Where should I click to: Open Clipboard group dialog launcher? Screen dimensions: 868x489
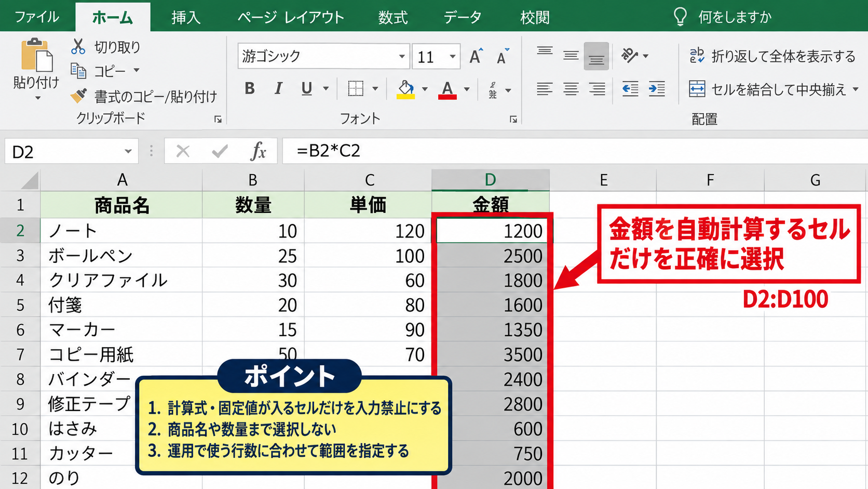pyautogui.click(x=218, y=120)
